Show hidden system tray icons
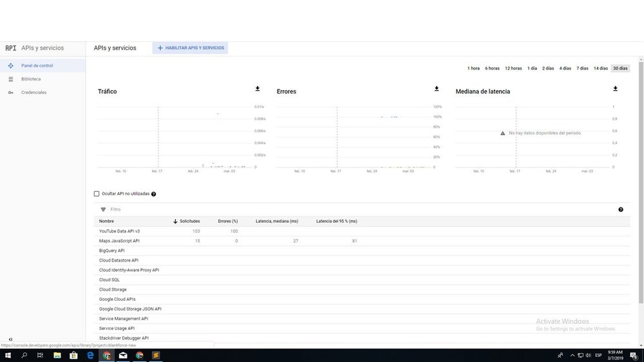This screenshot has height=362, width=644. (572, 356)
